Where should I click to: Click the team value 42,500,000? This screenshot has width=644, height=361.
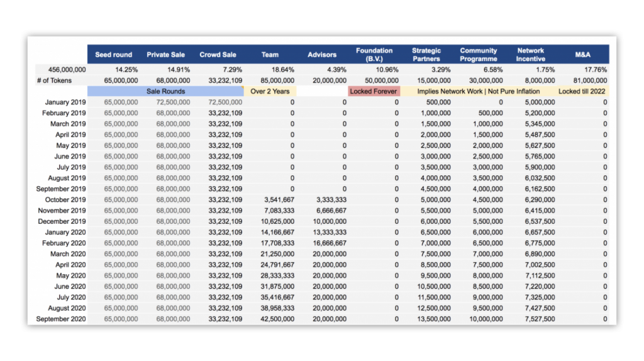pyautogui.click(x=277, y=319)
